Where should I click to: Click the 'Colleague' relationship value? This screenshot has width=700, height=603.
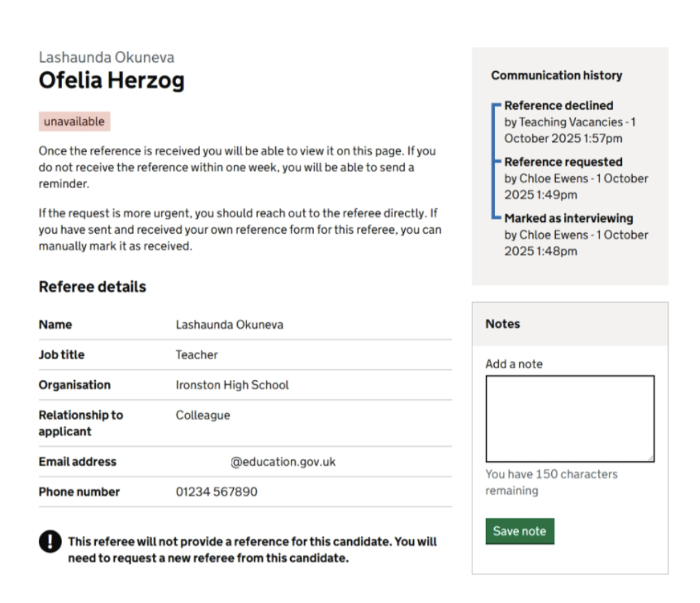203,415
